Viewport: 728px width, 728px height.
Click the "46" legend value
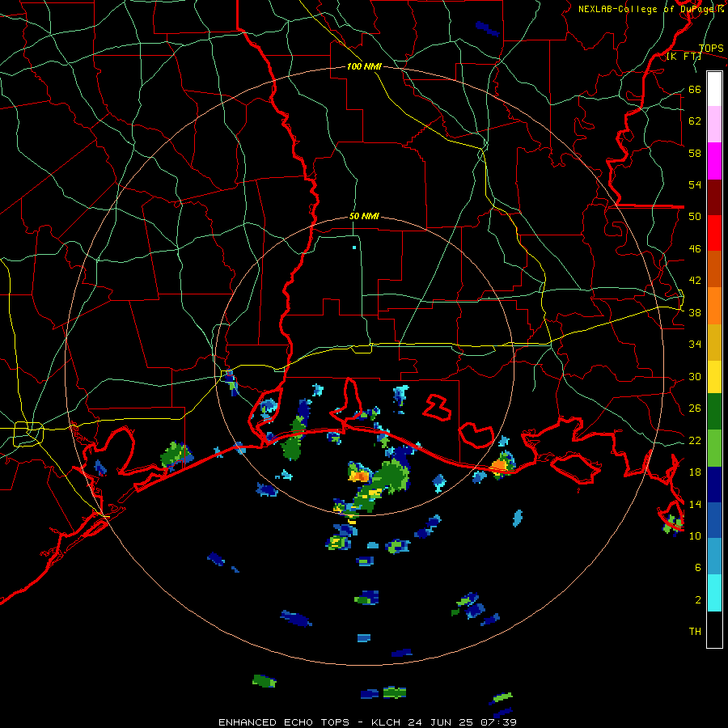(695, 249)
